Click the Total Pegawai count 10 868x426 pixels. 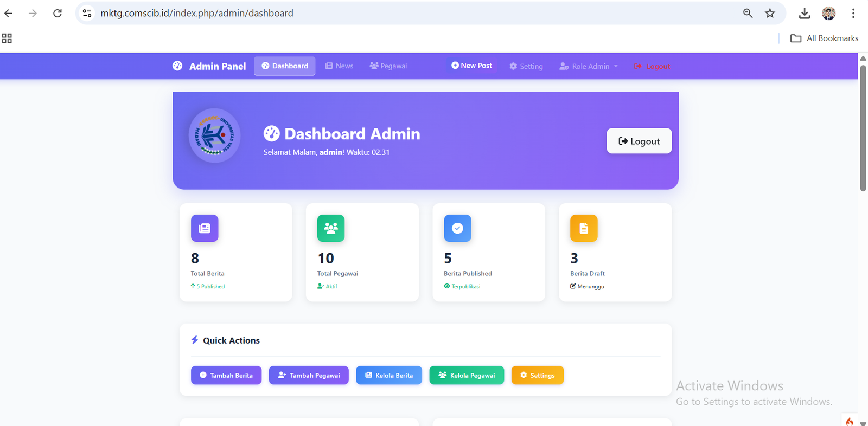[x=326, y=258]
